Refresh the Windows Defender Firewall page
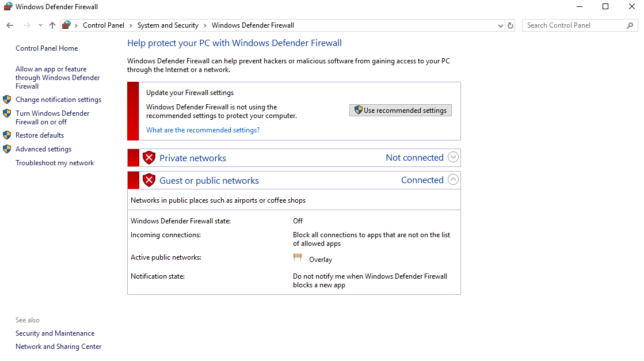644x361 pixels. [x=510, y=25]
